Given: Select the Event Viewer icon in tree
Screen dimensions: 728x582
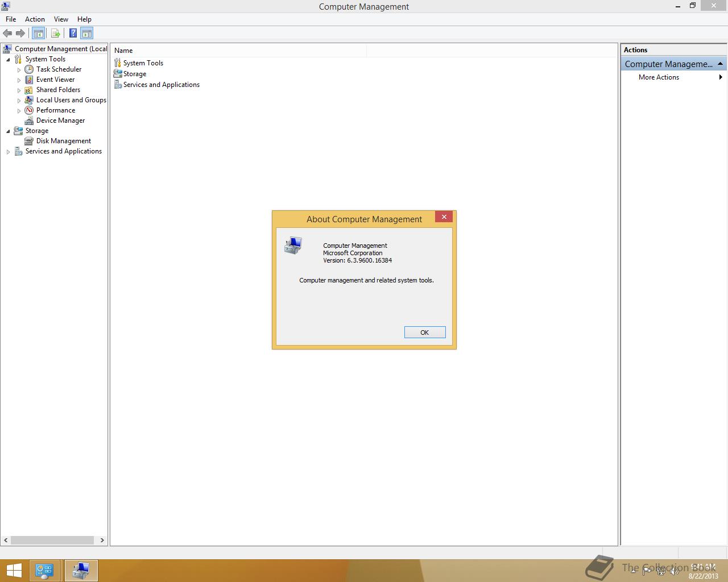Looking at the screenshot, I should (29, 80).
